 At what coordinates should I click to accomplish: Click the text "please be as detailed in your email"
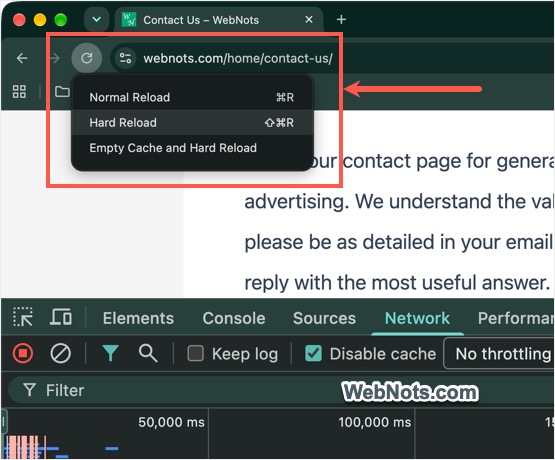[399, 242]
